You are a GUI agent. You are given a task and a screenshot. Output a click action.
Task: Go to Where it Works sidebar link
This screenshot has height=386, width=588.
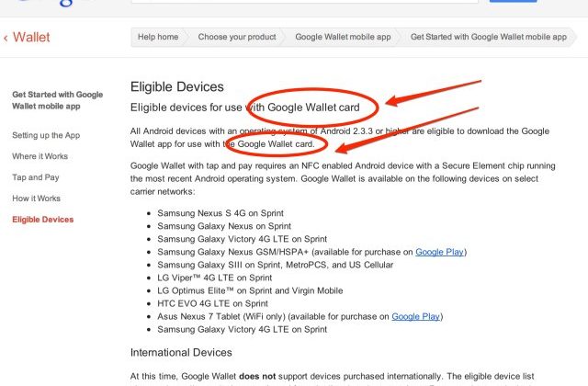click(40, 156)
